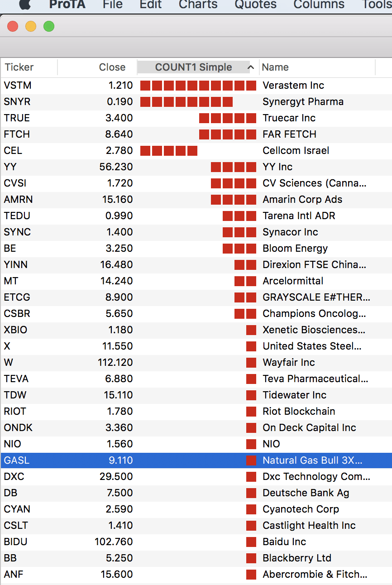Click the name Riot Blockchain

pos(299,411)
